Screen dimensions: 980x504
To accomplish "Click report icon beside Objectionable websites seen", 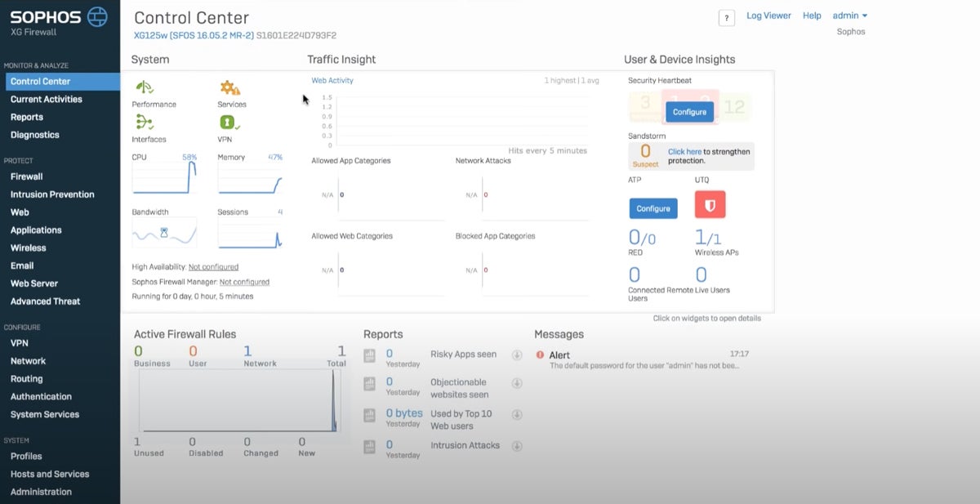I will click(x=369, y=383).
